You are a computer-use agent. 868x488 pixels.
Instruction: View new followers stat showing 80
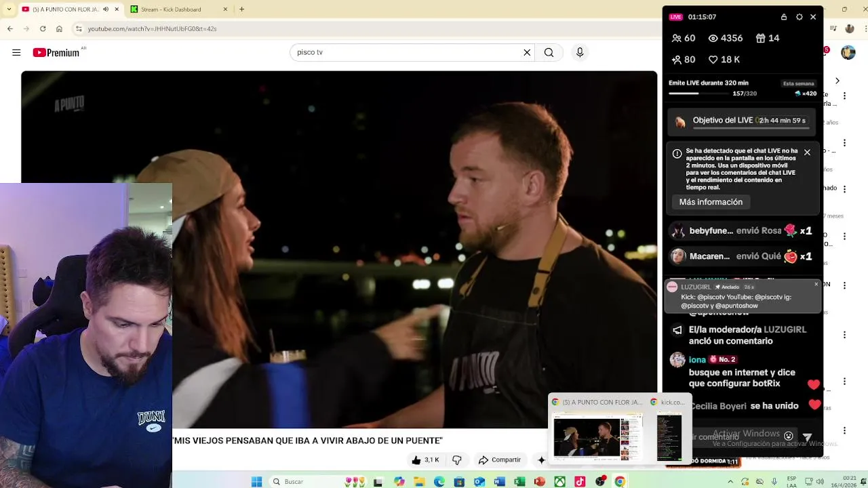click(x=684, y=60)
